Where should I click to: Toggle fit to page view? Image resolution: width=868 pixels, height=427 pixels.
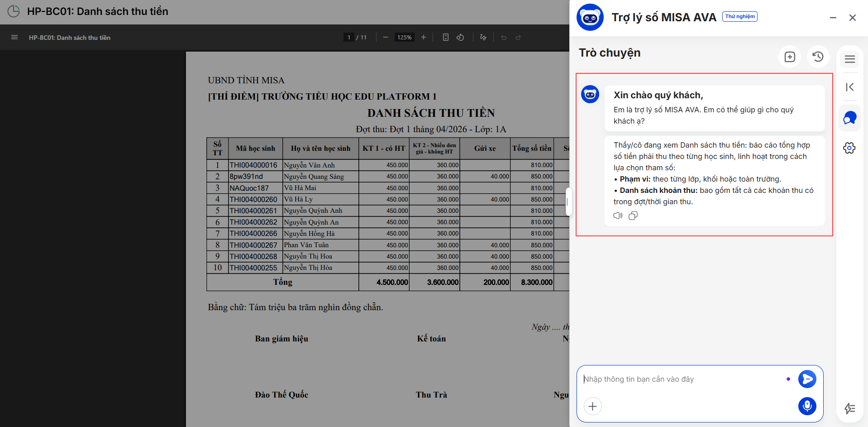(445, 38)
